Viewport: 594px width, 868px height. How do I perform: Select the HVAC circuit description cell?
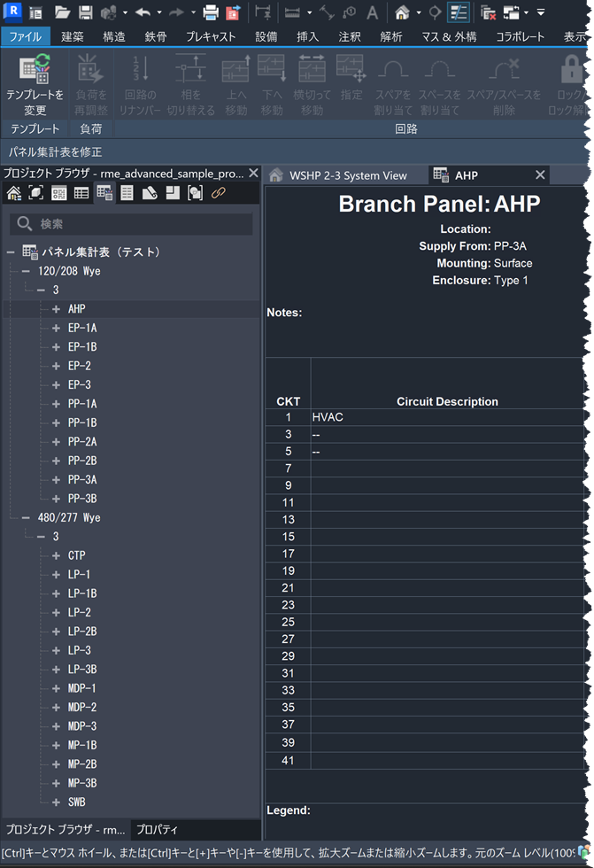tap(447, 417)
